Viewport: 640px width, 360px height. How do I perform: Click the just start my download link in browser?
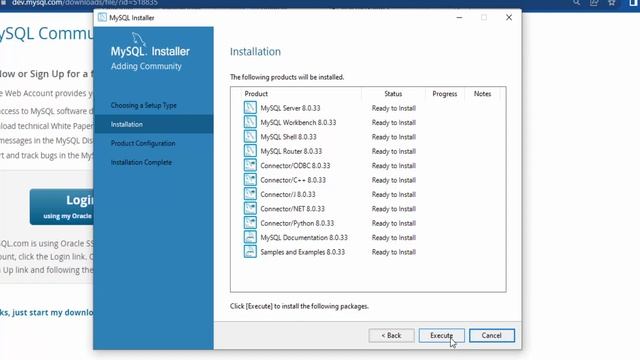click(x=47, y=313)
